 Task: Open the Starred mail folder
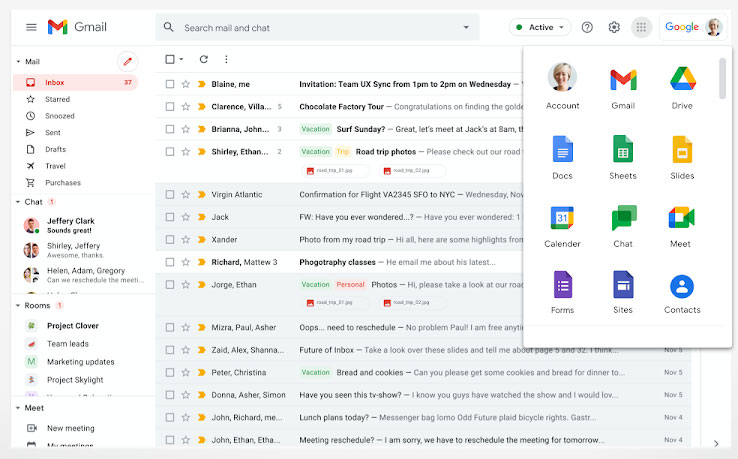(x=57, y=99)
